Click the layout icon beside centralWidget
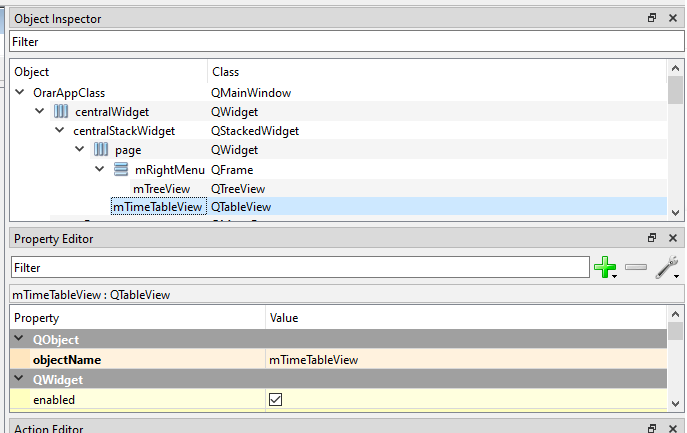Screen dimensions: 687x433 pyautogui.click(x=61, y=112)
